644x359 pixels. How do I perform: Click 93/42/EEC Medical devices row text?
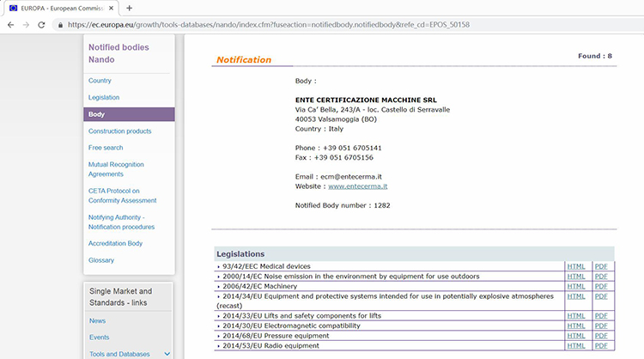[266, 266]
